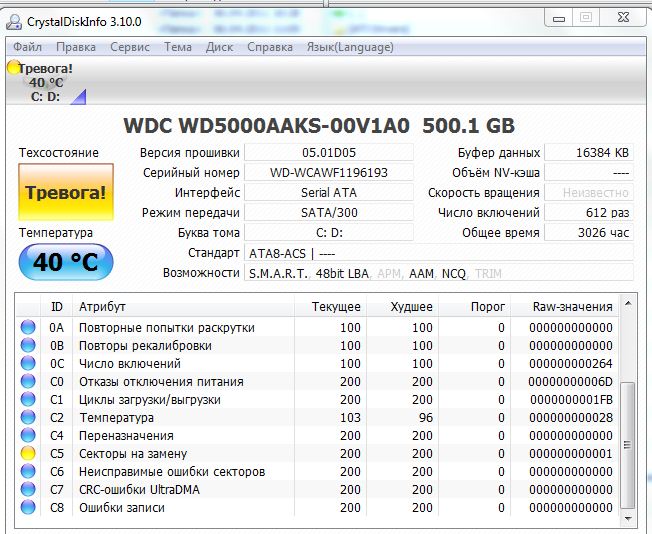Click the drive letter field C: D:
652x534 pixels.
pos(329,232)
